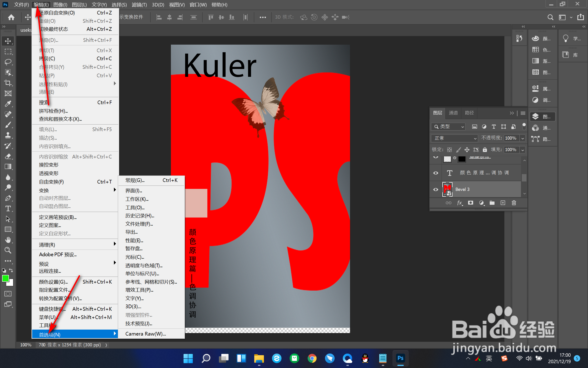Select the Move tool in the toolbox
Image resolution: width=588 pixels, height=368 pixels.
point(8,41)
